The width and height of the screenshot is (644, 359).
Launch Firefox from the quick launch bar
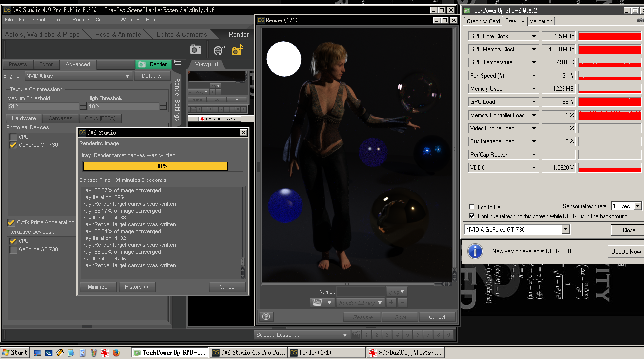pos(116,352)
